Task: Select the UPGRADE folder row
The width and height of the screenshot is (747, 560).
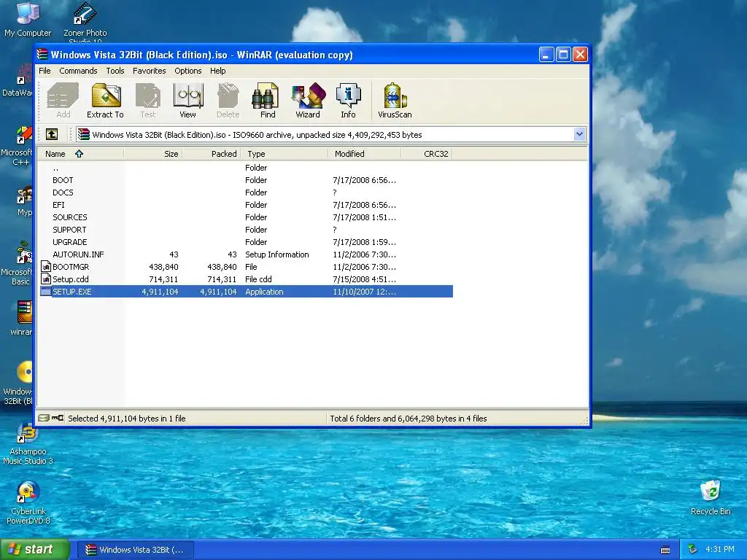Action: pyautogui.click(x=247, y=242)
